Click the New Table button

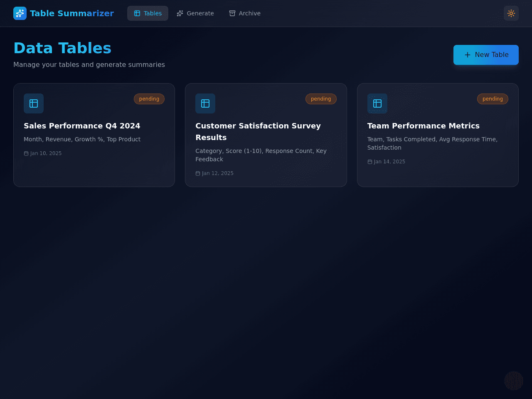[486, 55]
